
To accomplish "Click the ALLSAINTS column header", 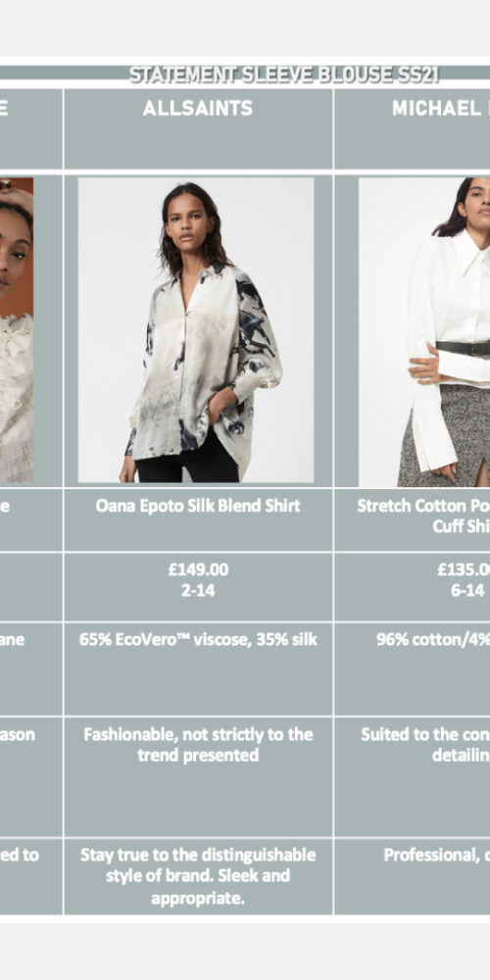I will [x=198, y=128].
